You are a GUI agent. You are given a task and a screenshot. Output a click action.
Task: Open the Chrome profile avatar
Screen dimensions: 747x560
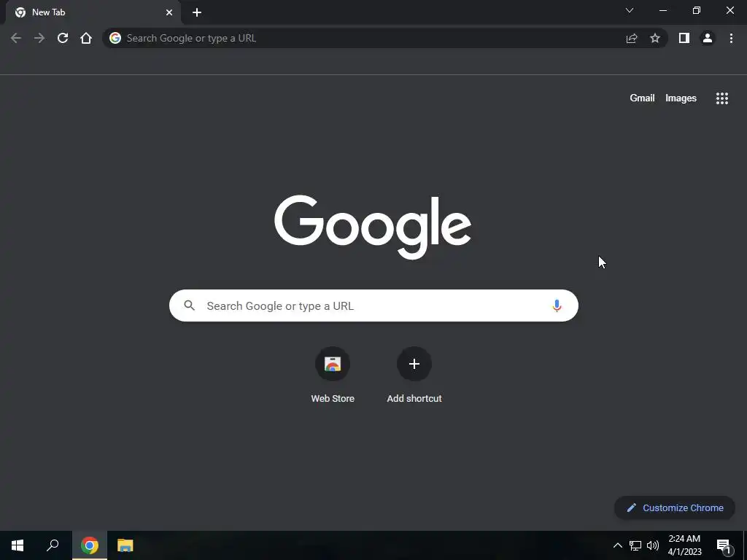(x=708, y=38)
